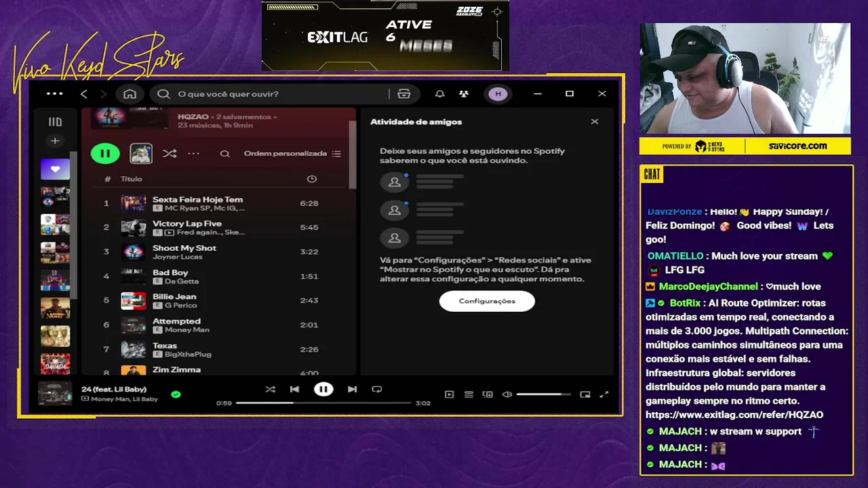Click the playlist list scrollbar
The width and height of the screenshot is (868, 488).
point(352,155)
